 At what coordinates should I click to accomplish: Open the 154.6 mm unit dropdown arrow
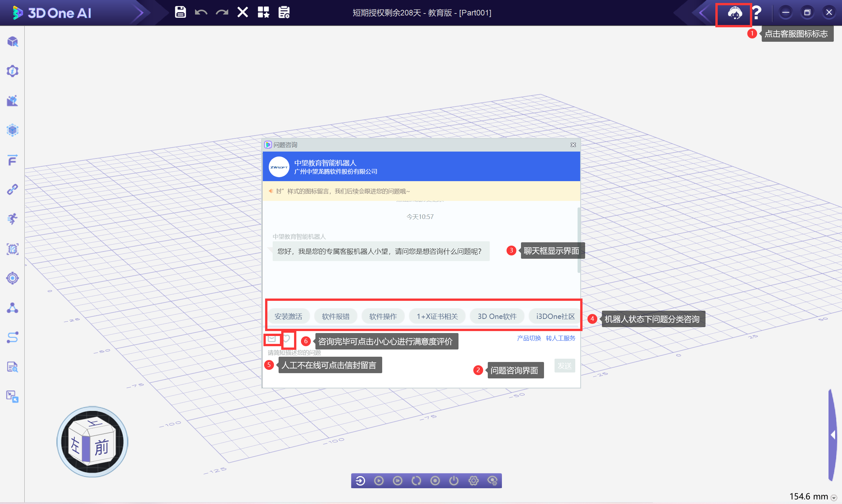pos(833,498)
